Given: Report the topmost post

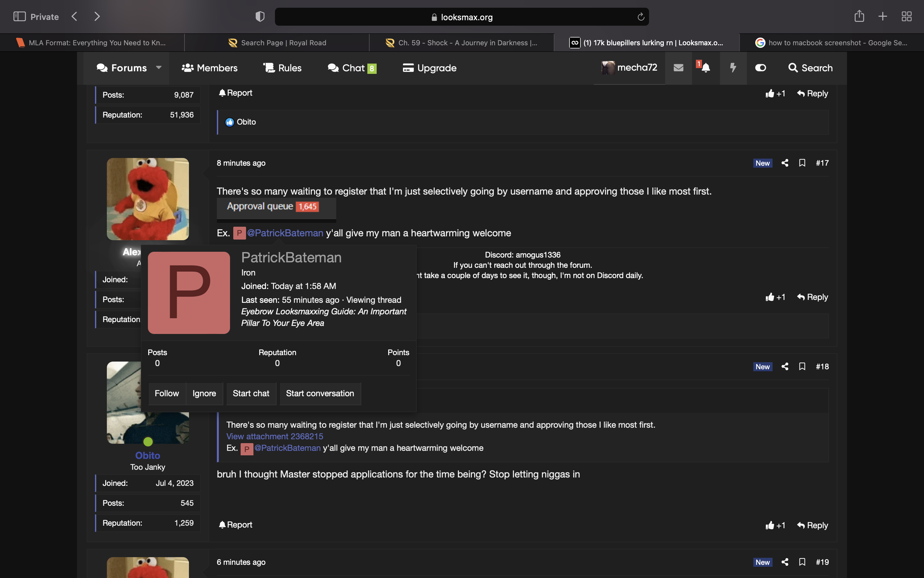Looking at the screenshot, I should point(235,93).
